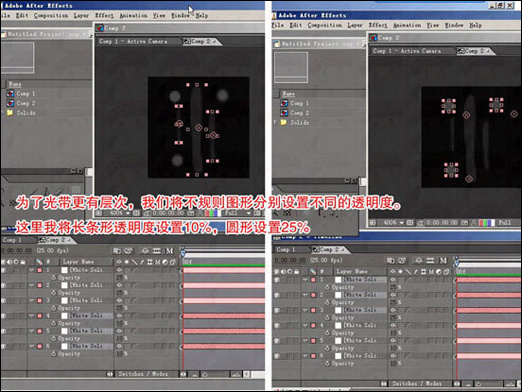Open Animation menu in right After Effects window
Viewport: 522px width, 392px height.
[x=407, y=25]
